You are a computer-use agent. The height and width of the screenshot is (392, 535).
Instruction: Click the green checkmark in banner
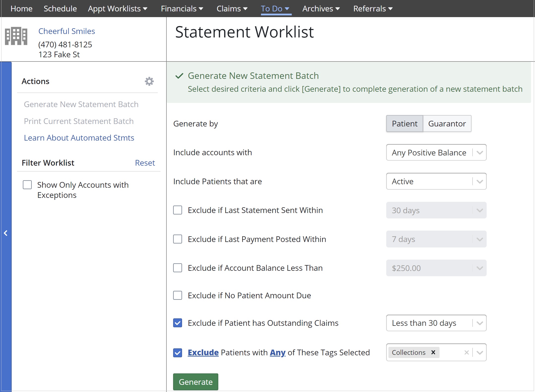[x=179, y=76]
